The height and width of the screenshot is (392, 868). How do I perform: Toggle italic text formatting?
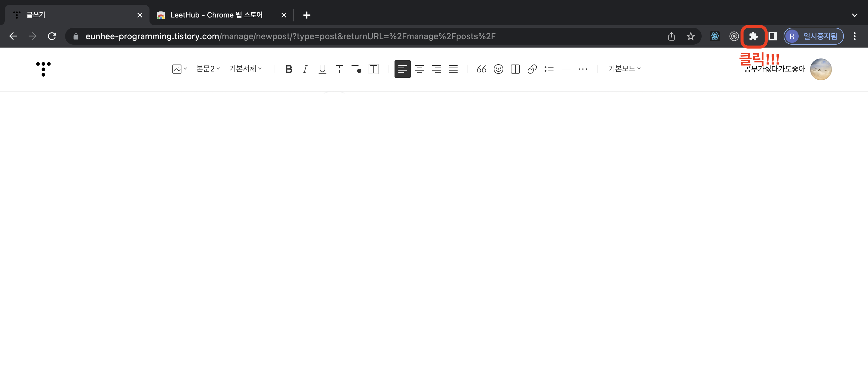tap(305, 69)
